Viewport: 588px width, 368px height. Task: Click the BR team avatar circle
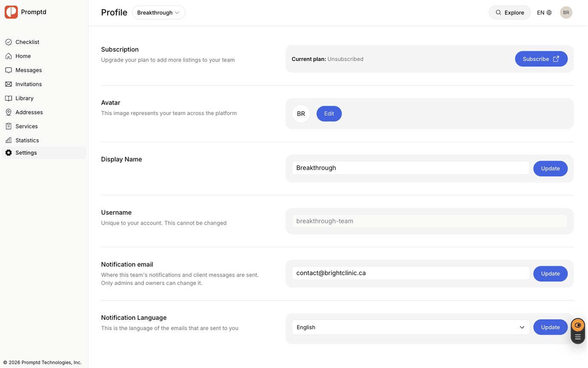click(x=301, y=114)
